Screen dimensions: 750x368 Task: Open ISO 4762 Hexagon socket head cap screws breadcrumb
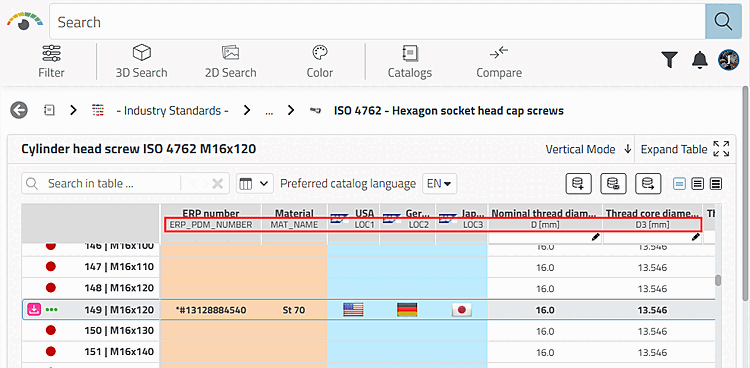(x=449, y=111)
